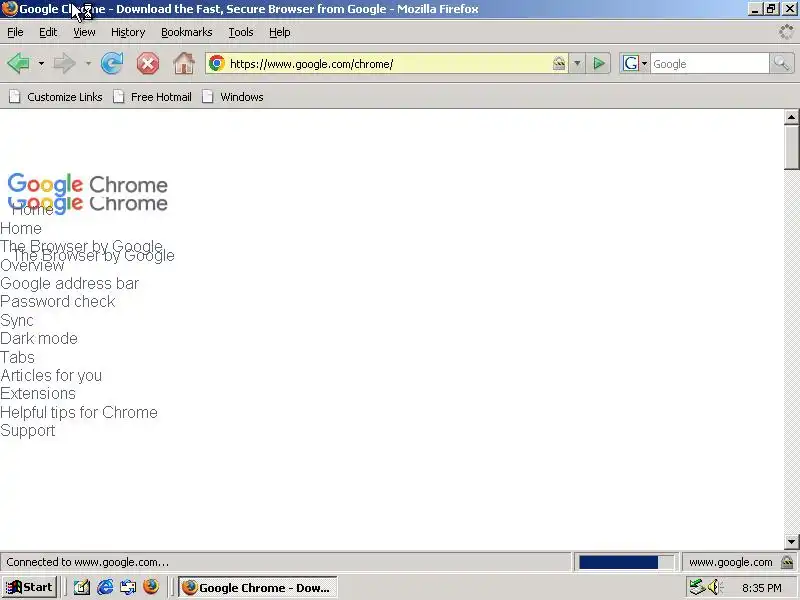The width and height of the screenshot is (800, 600).
Task: Open the Dark mode link
Action: 39,338
